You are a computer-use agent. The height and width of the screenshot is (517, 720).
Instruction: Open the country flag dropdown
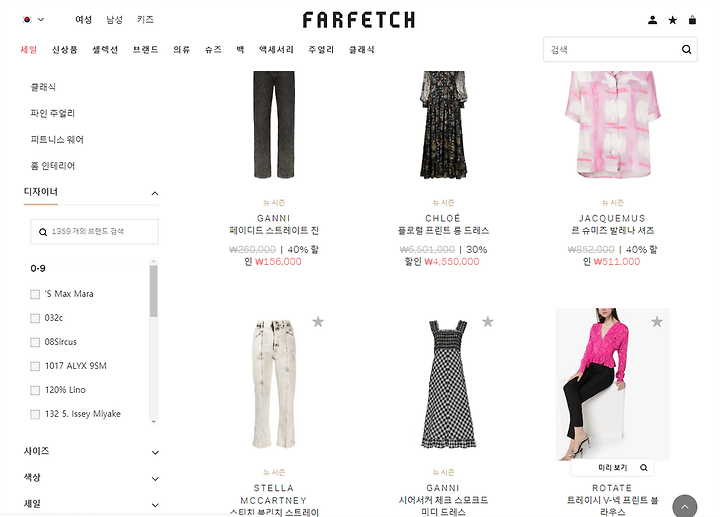tap(33, 19)
